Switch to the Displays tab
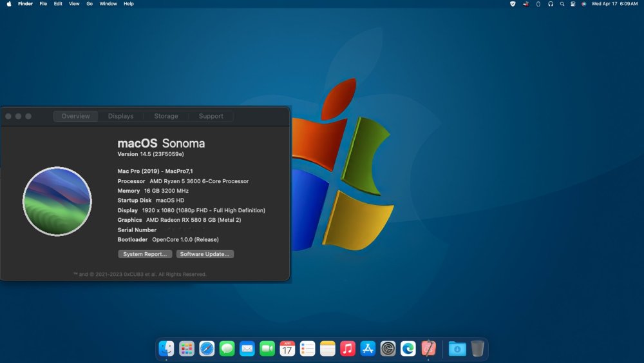The width and height of the screenshot is (644, 363). 121,116
